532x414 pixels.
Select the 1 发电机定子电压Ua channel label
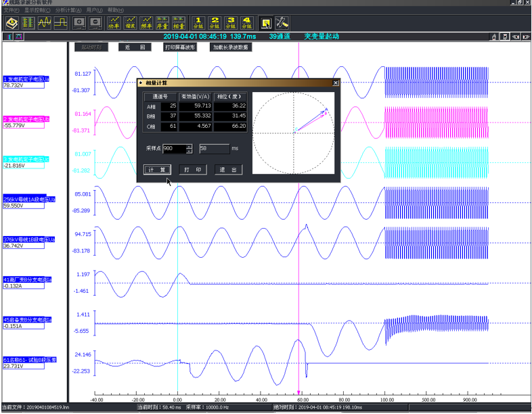[x=26, y=79]
